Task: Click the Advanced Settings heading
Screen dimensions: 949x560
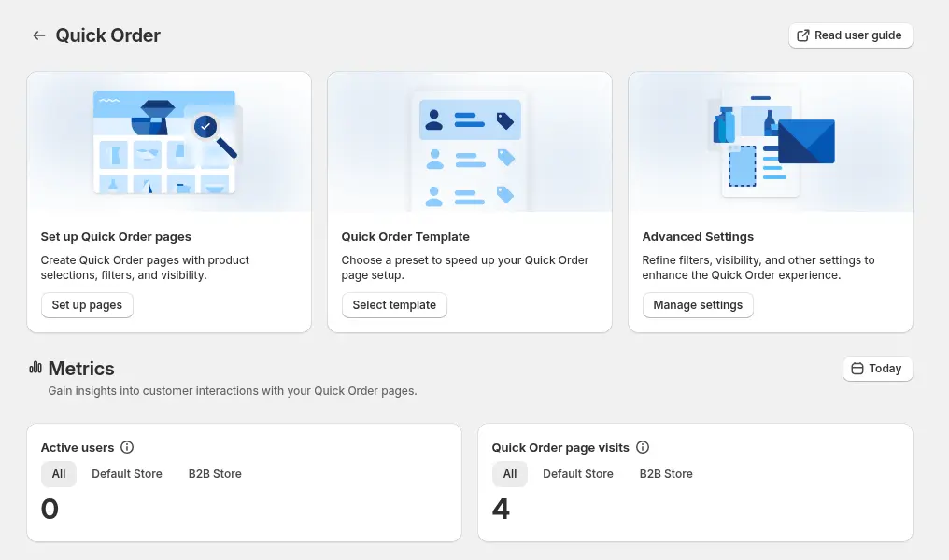Action: click(698, 237)
